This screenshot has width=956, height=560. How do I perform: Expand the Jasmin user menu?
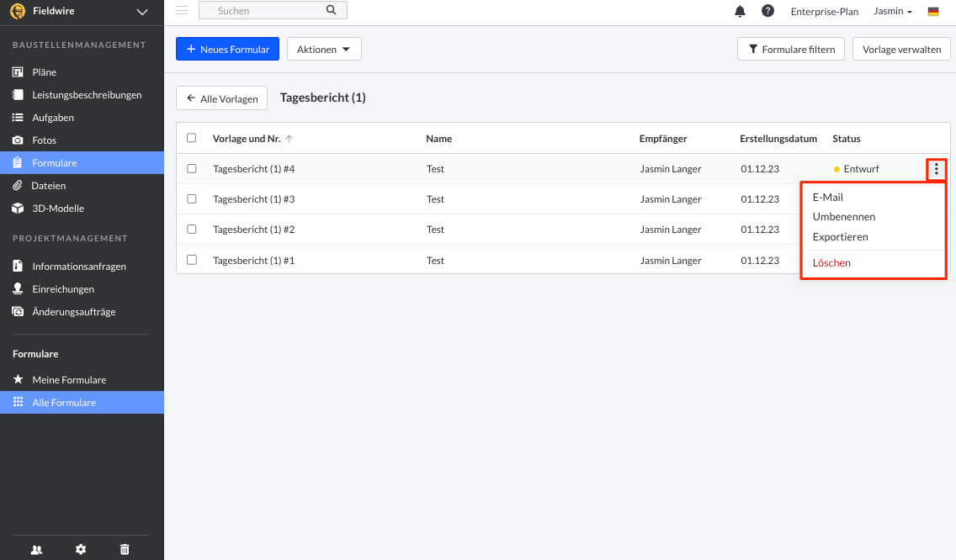click(x=893, y=12)
